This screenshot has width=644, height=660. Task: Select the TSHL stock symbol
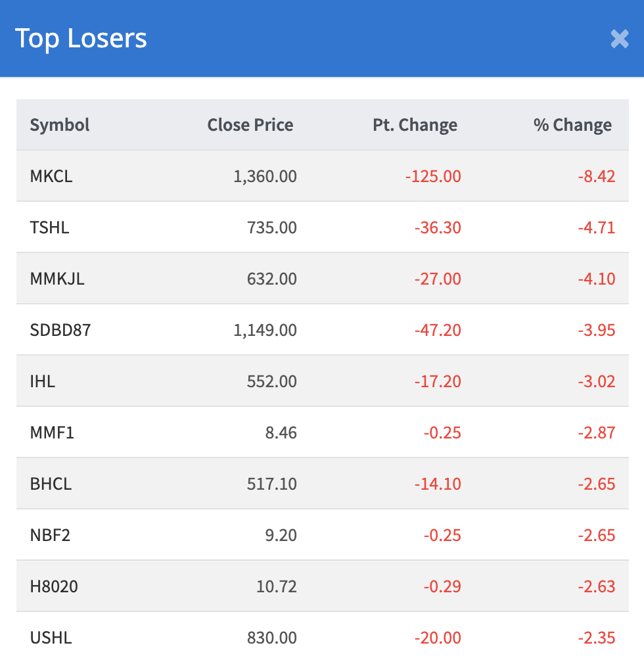pos(49,227)
